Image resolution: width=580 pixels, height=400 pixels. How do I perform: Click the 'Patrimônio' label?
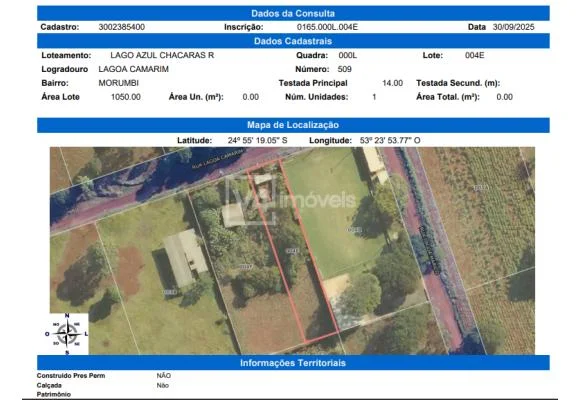54,394
